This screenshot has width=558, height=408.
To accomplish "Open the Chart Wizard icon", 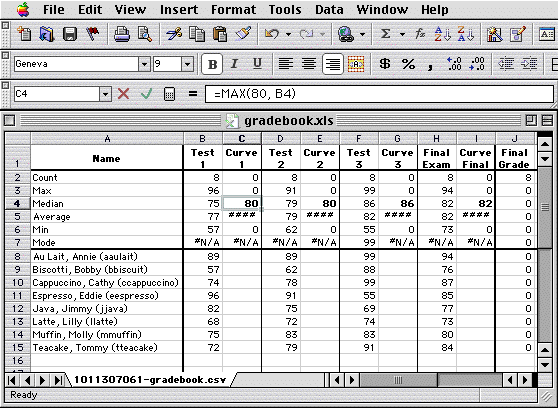I will 494,34.
